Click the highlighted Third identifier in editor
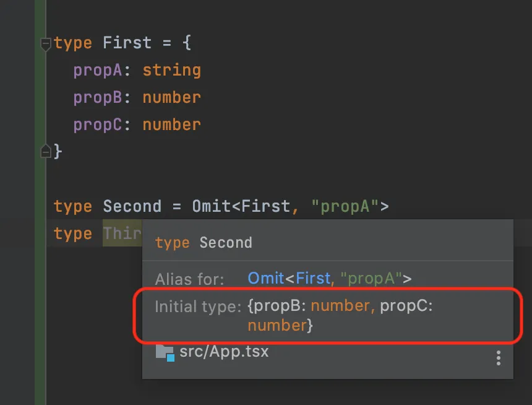 point(122,233)
